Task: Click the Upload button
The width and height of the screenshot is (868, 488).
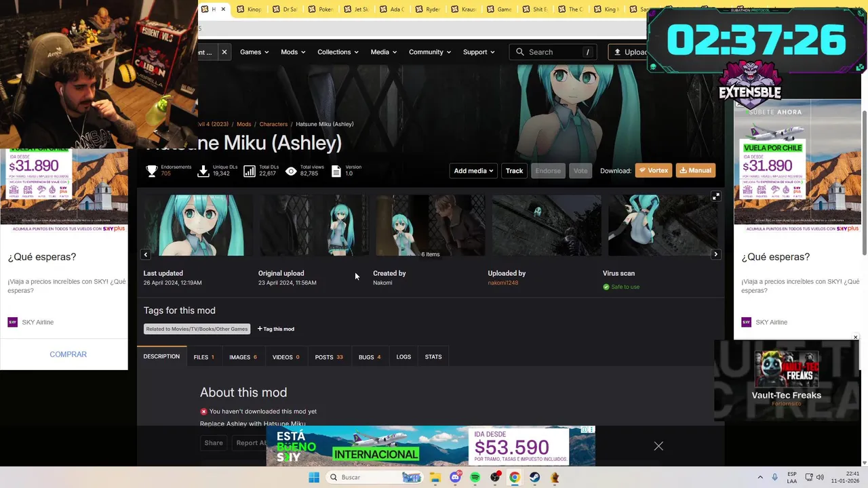Action: tap(628, 52)
